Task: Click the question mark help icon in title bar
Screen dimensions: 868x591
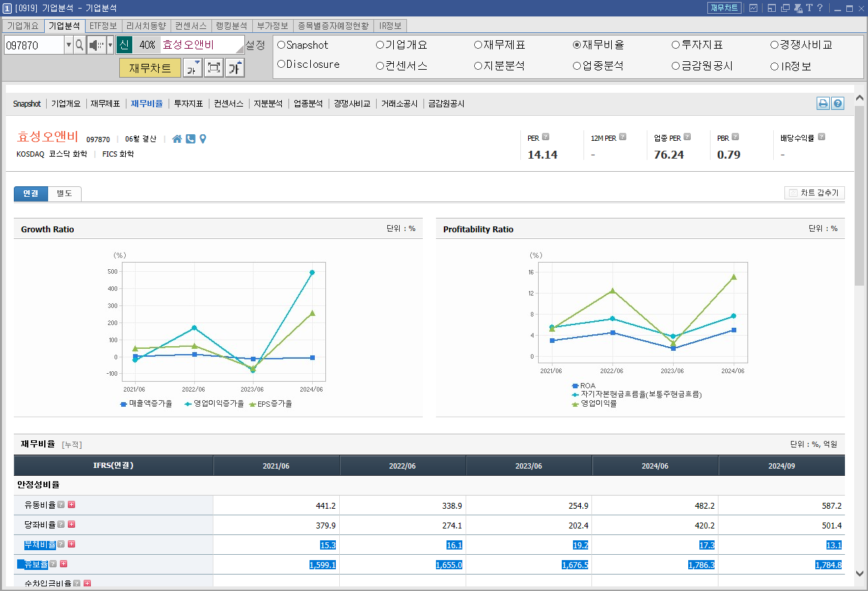Action: pyautogui.click(x=820, y=8)
